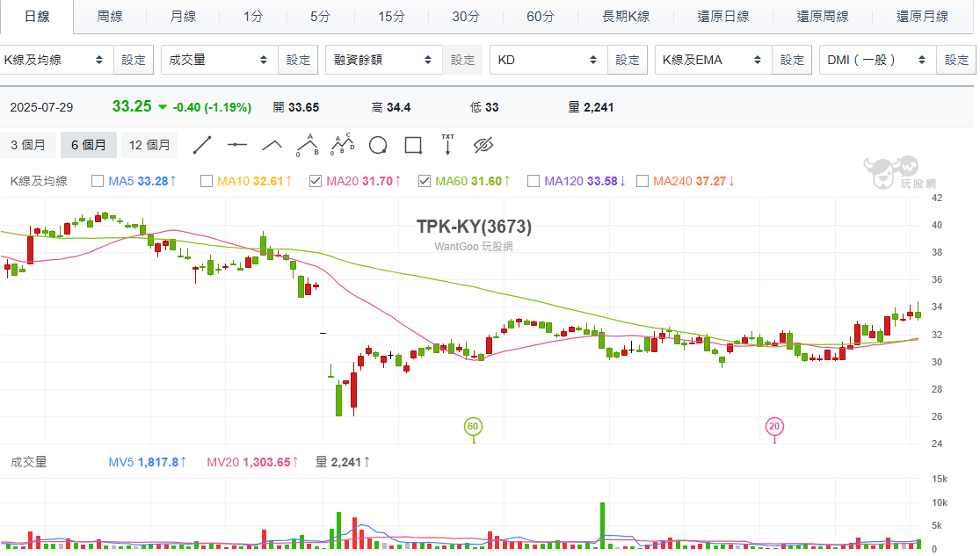Viewport: 980px width, 556px height.
Task: Click the green 60 marker on chart
Action: click(x=474, y=427)
